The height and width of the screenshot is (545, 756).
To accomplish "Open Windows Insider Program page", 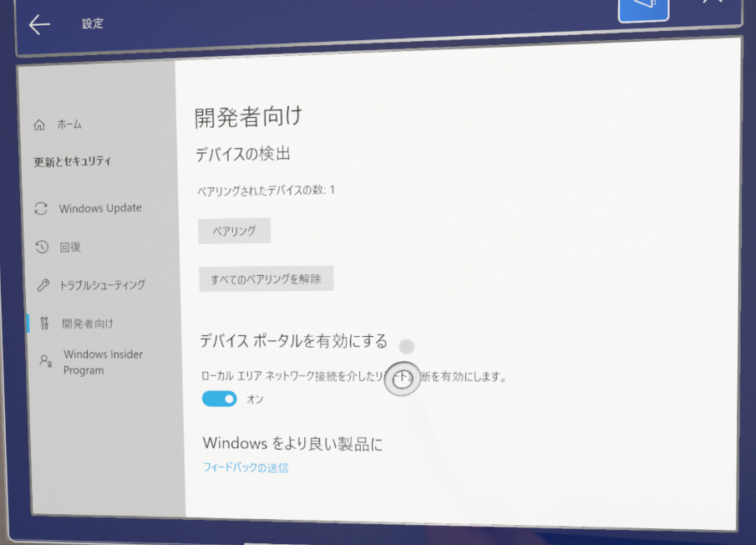I will (x=104, y=362).
